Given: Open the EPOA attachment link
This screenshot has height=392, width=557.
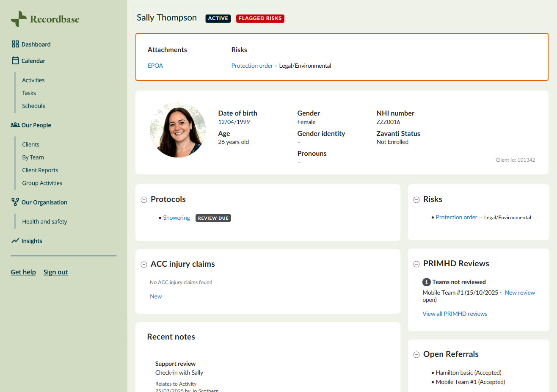Looking at the screenshot, I should [x=155, y=66].
